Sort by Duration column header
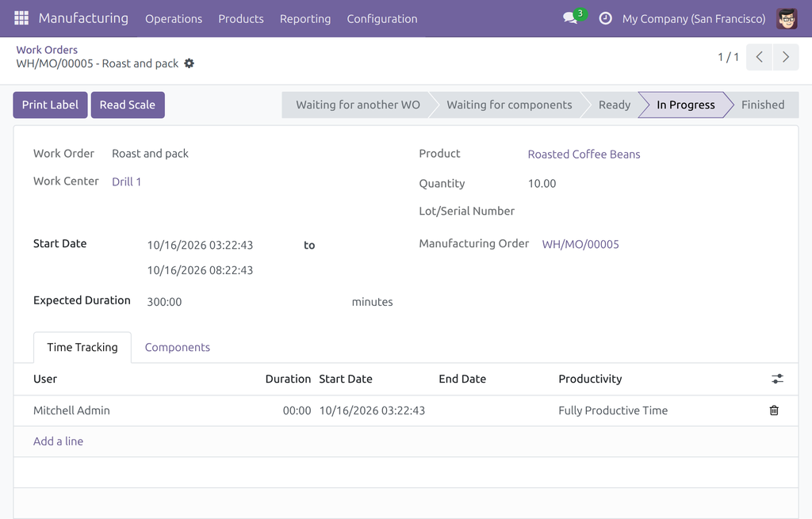The width and height of the screenshot is (812, 519). coord(288,379)
